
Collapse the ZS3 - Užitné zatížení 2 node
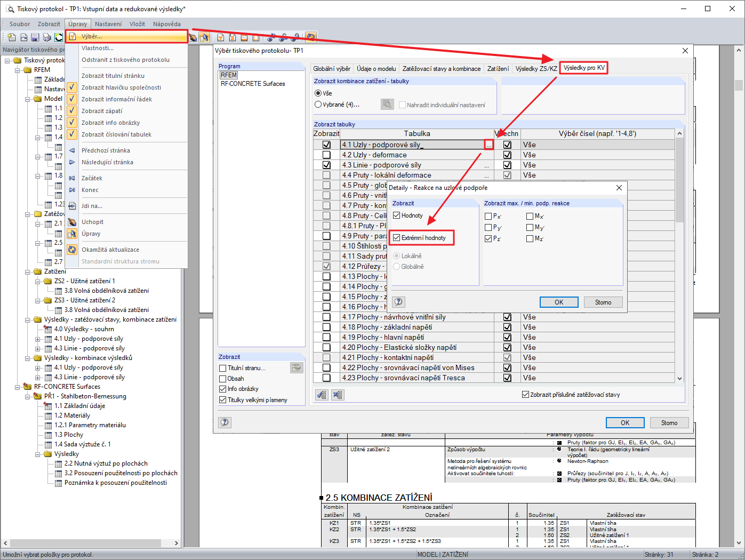coord(38,300)
